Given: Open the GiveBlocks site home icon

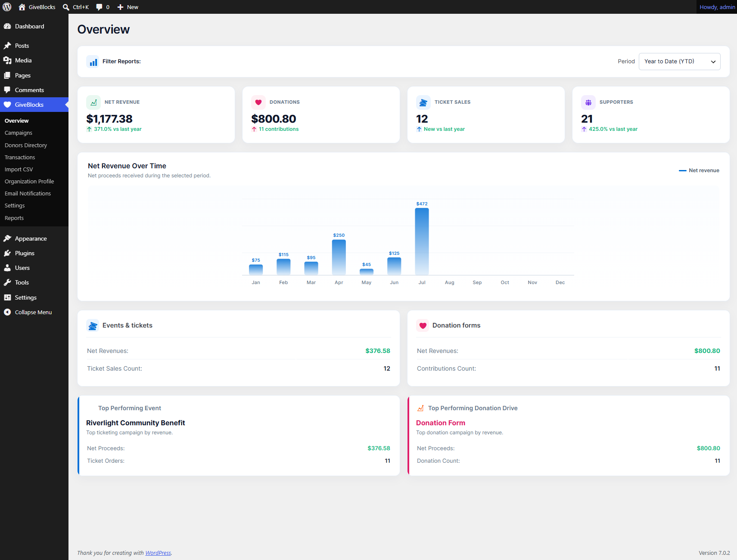Looking at the screenshot, I should [x=22, y=7].
